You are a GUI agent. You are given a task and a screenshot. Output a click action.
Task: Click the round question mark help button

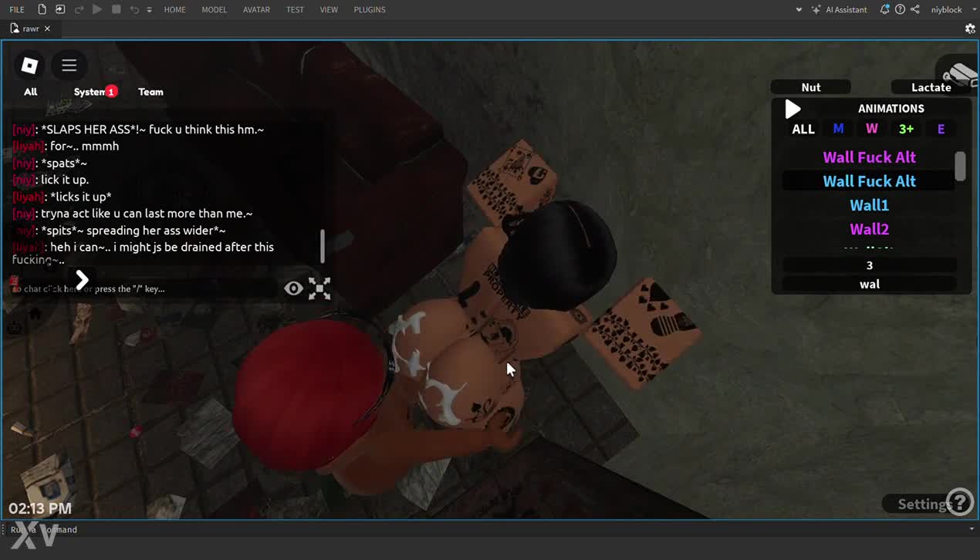[x=959, y=502]
